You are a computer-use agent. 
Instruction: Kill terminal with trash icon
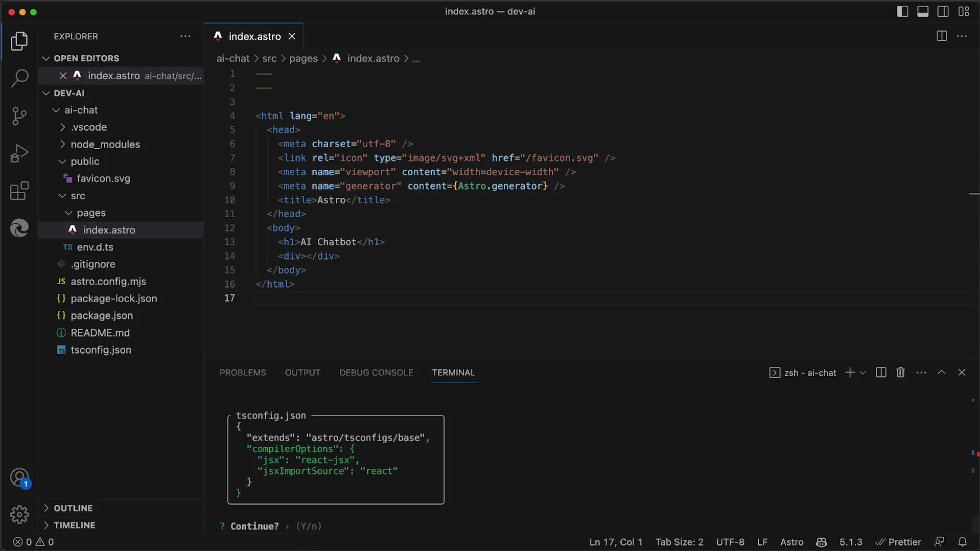901,373
